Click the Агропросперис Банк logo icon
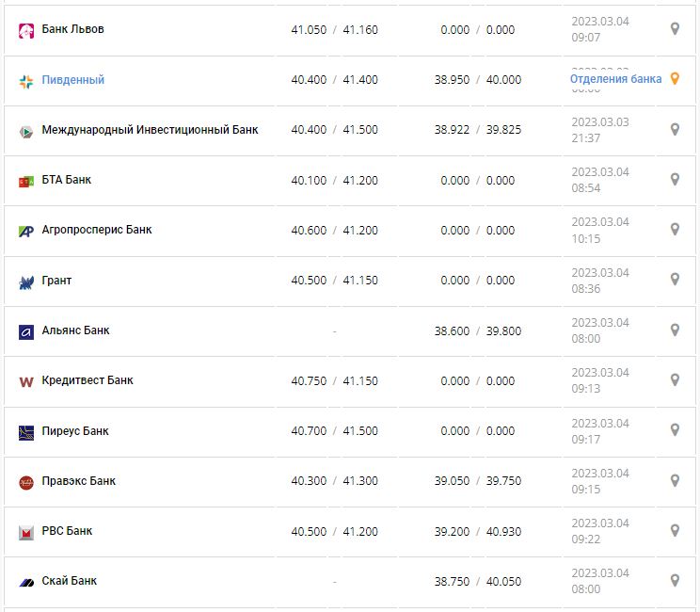This screenshot has width=700, height=612. pos(26,231)
